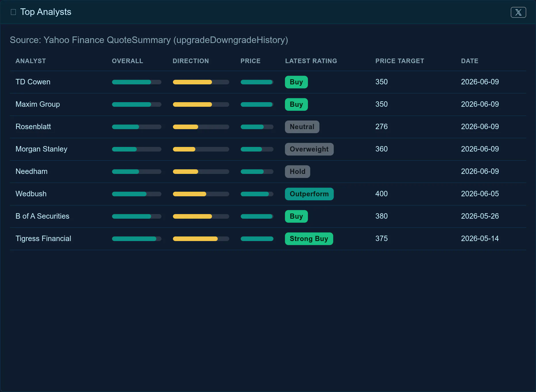Image resolution: width=536 pixels, height=392 pixels.
Task: Select the TD Cowen analyst name
Action: [x=33, y=82]
